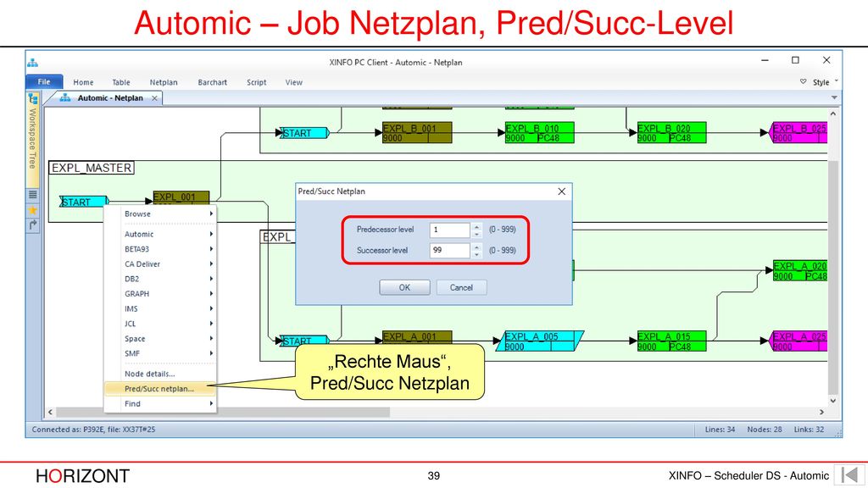Click the Nodes: 28 status bar entry
Screen dimensions: 868x488
point(765,430)
